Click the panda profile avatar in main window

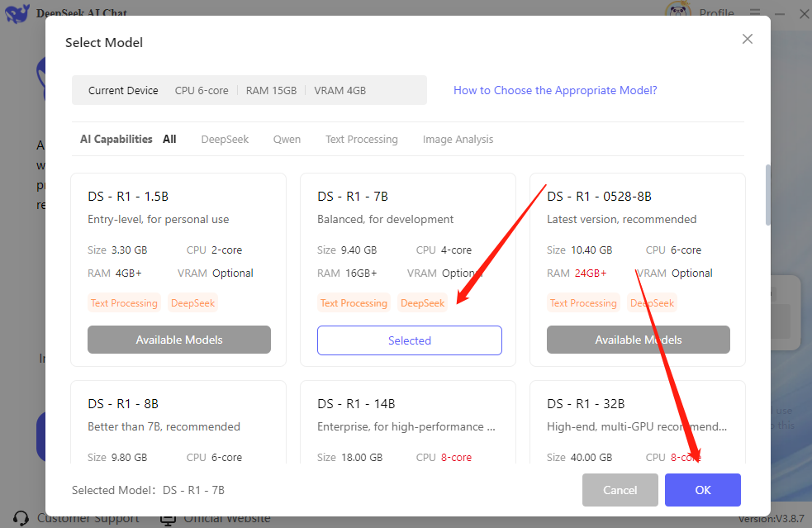[677, 11]
